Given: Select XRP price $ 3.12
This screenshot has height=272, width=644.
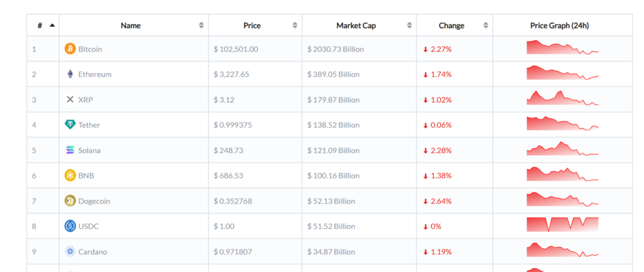Looking at the screenshot, I should click(224, 100).
